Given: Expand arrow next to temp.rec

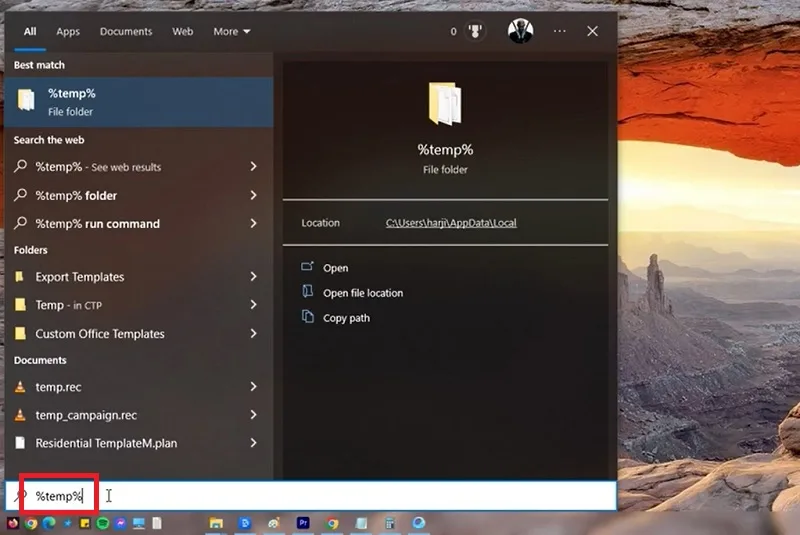Looking at the screenshot, I should pyautogui.click(x=254, y=387).
